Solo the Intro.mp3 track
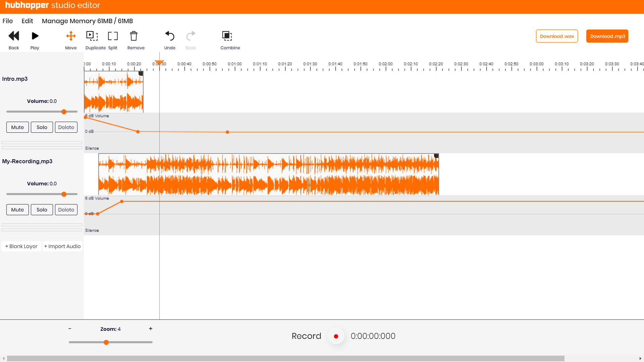Viewport: 644px width, 362px height. point(42,127)
